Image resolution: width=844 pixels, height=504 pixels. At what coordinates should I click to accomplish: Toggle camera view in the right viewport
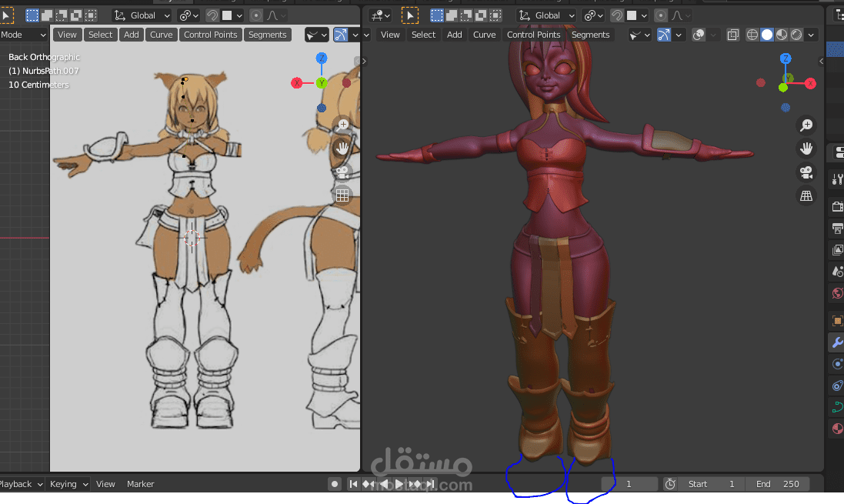tap(806, 172)
